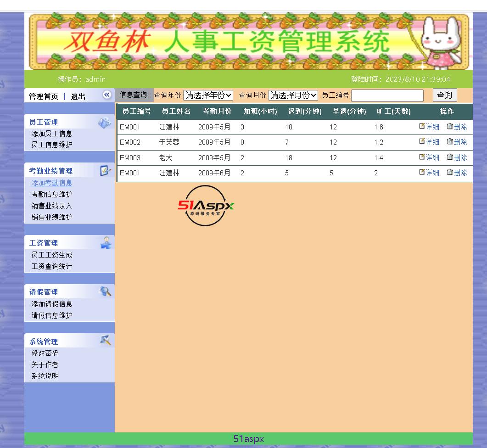Click the 工资管理 person icon

106,243
